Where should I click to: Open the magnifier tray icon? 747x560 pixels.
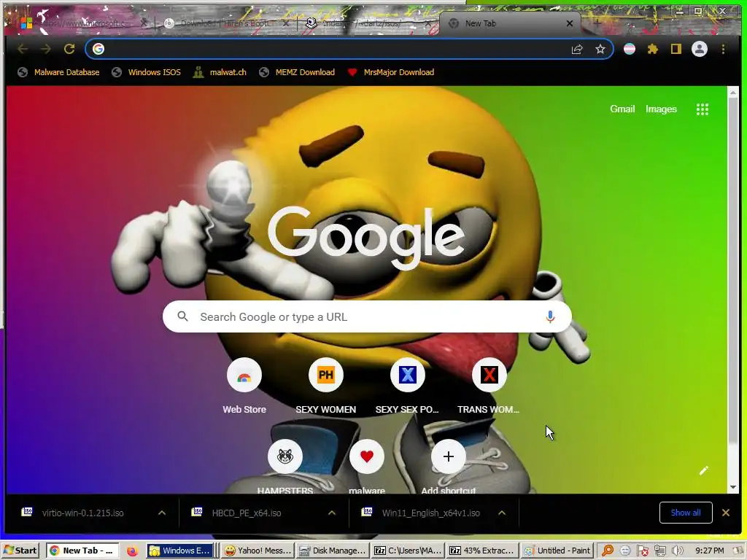coord(608,551)
